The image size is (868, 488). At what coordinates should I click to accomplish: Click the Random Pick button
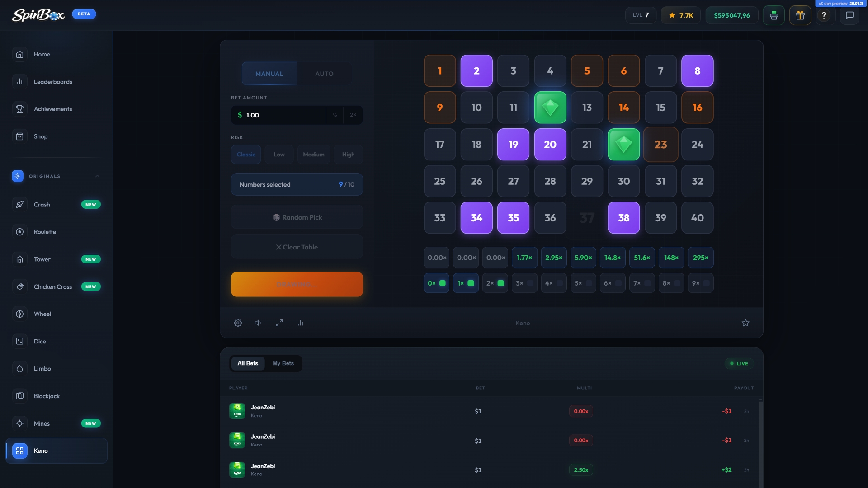tap(297, 217)
